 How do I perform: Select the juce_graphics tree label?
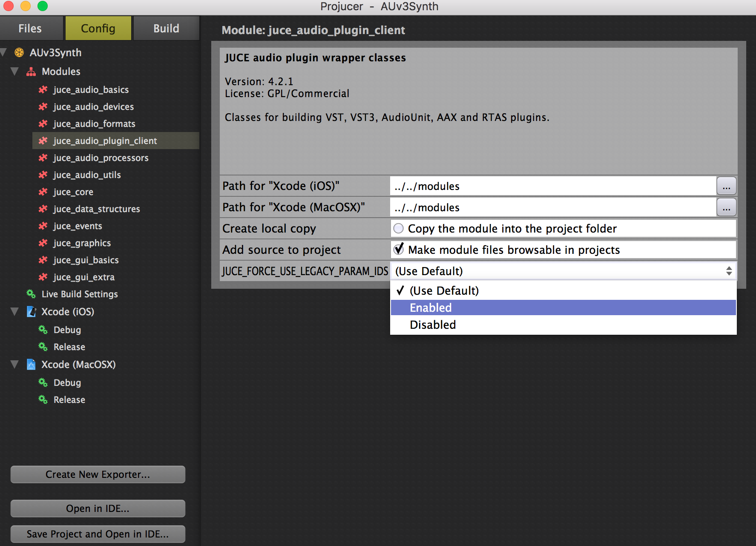[x=82, y=243]
